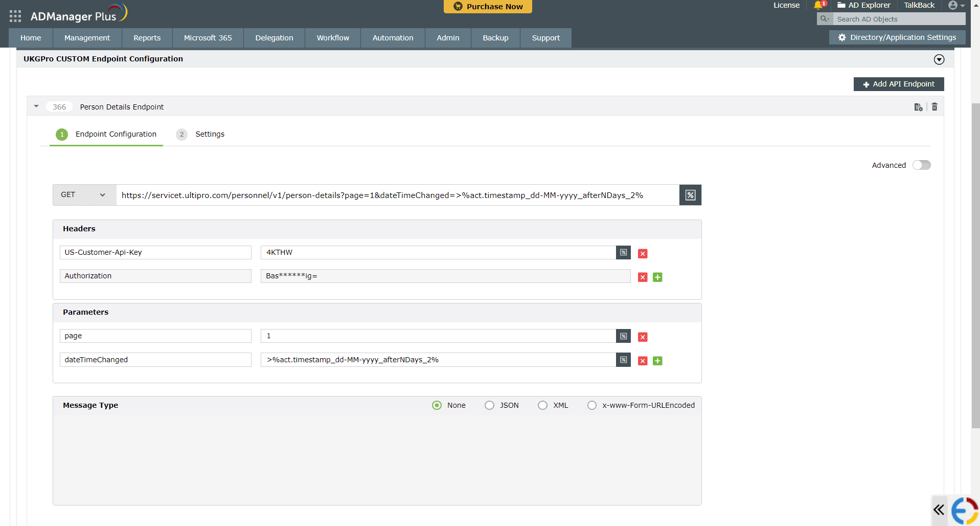
Task: Remove the page parameter row
Action: click(642, 337)
